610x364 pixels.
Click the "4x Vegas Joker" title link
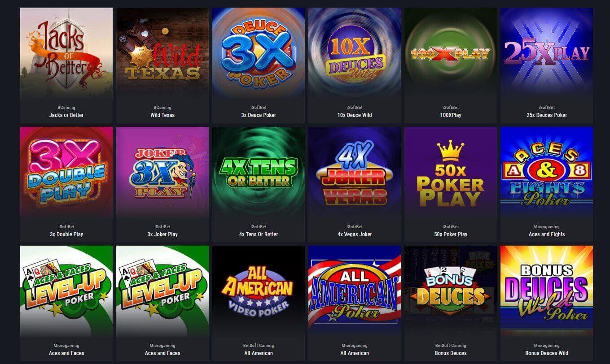click(x=355, y=234)
